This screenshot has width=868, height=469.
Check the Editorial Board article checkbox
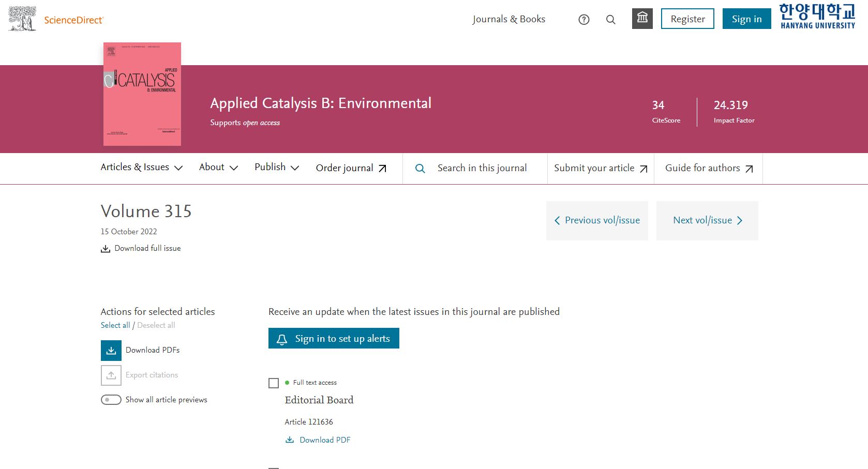[x=274, y=383]
